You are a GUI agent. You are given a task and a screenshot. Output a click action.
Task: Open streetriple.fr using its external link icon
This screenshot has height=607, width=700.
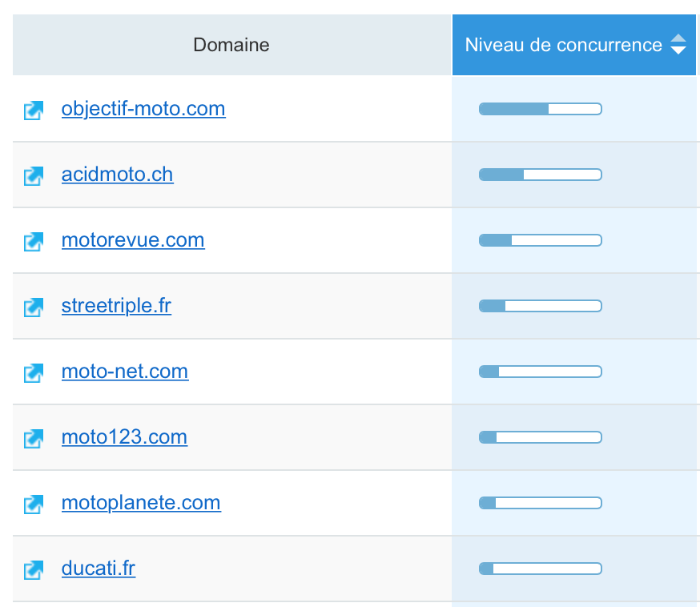[33, 306]
